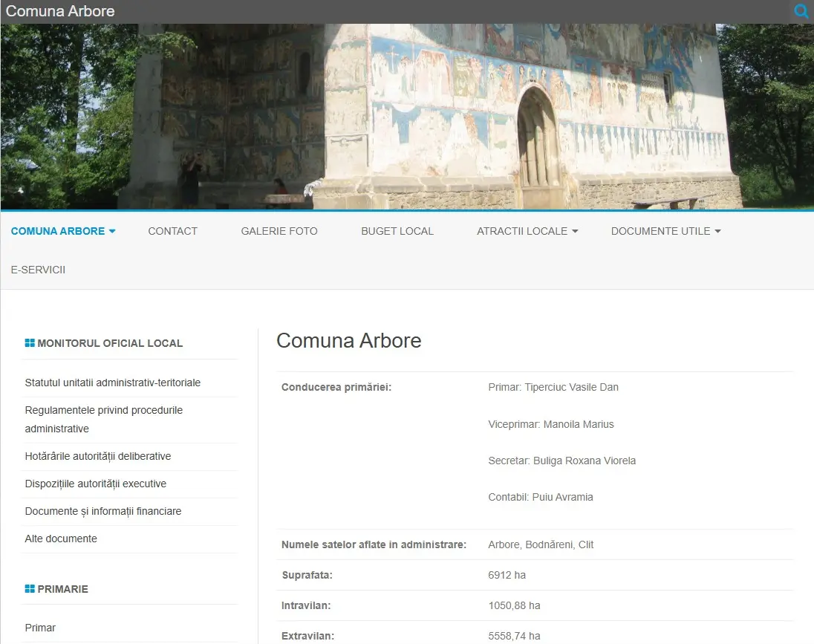Click the search magnifier icon
This screenshot has width=814, height=644.
tap(801, 11)
